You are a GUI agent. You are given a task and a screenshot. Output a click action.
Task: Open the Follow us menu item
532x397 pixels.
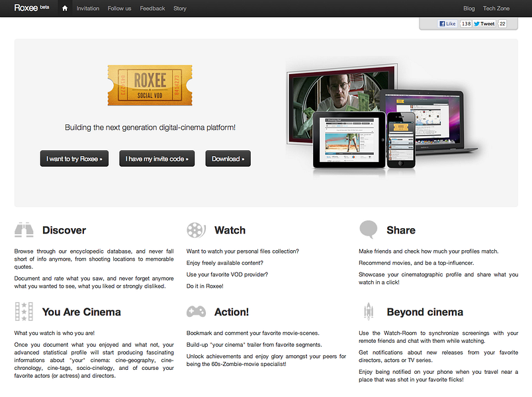(x=119, y=9)
